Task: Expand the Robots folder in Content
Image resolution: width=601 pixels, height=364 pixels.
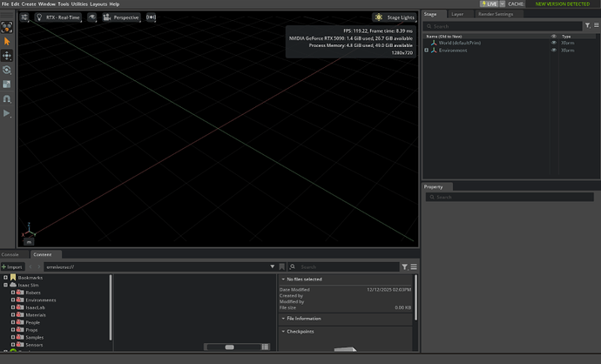Action: tap(13, 293)
